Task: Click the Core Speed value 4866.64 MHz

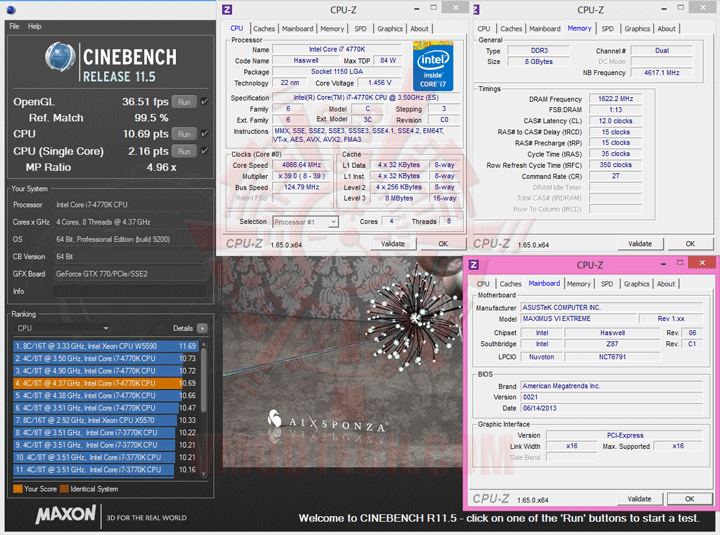Action: 302,165
